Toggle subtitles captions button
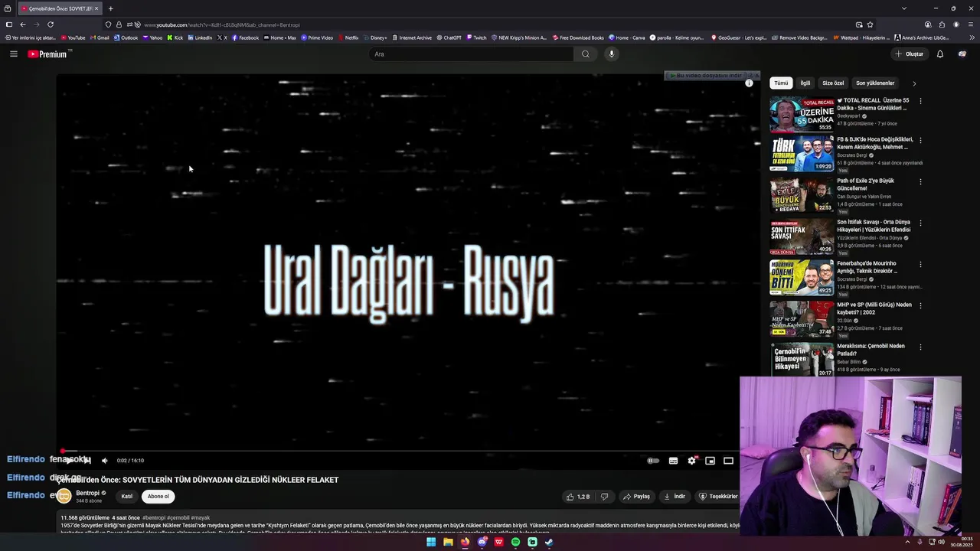 673,461
